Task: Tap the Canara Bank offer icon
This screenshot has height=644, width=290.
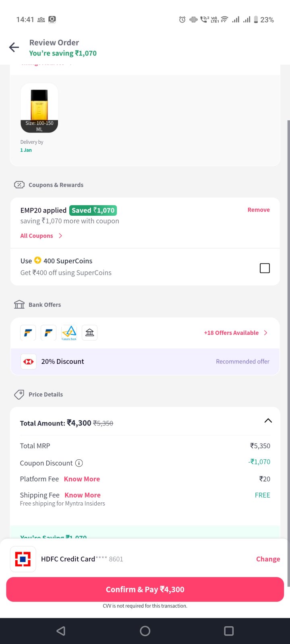Action: (69, 333)
